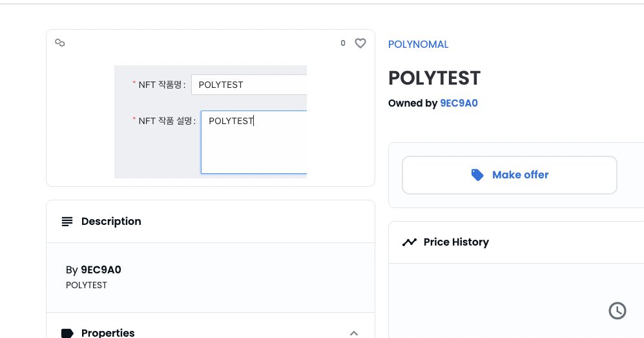Click the Make offer button
This screenshot has height=338, width=644.
[509, 175]
